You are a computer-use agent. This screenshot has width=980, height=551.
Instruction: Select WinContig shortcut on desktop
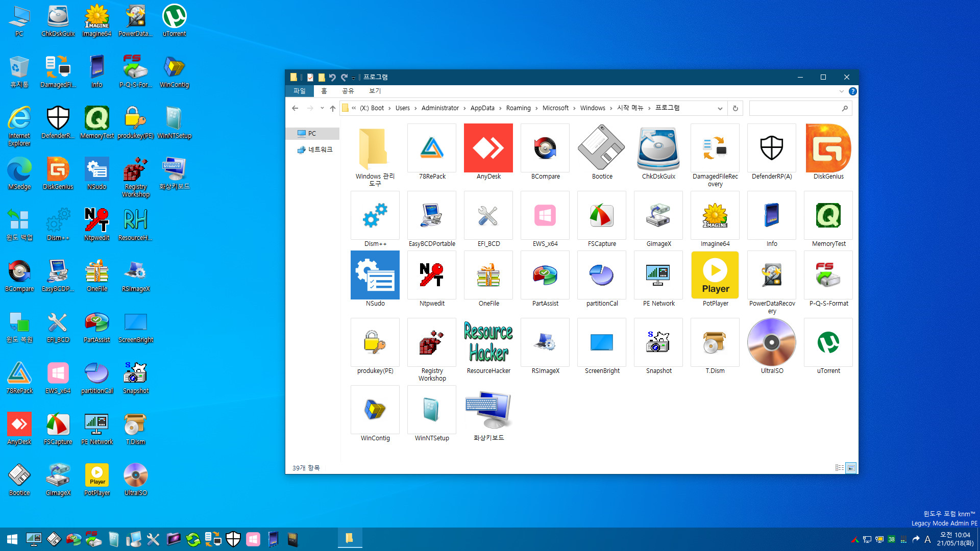(x=174, y=71)
